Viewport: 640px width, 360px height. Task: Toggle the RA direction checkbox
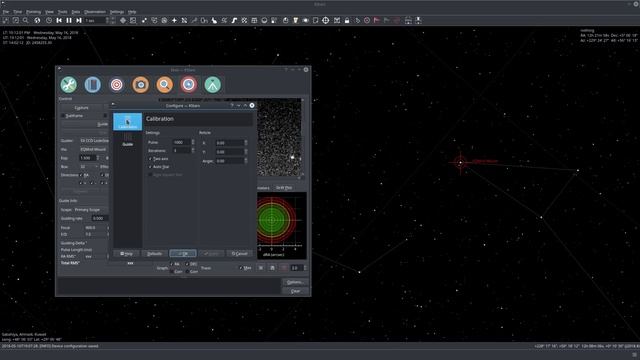81,175
